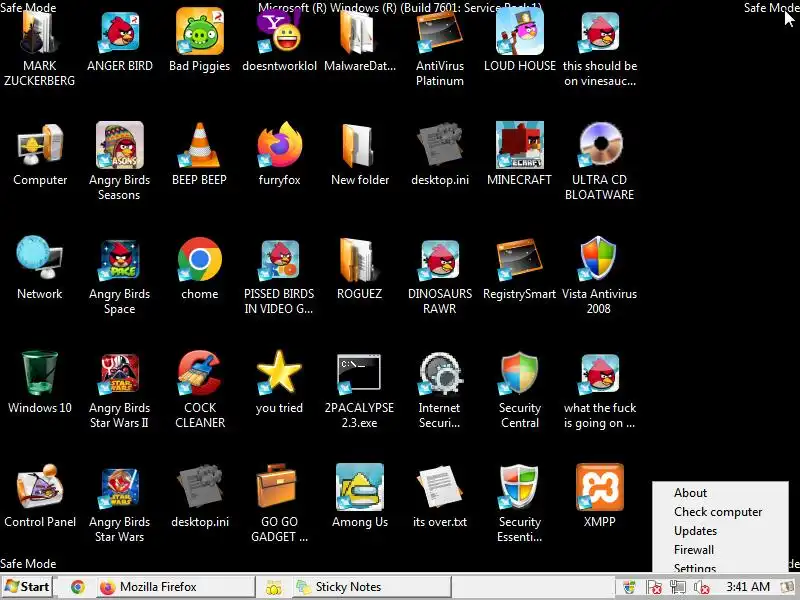Open the Computer desktop icon
Viewport: 800px width, 600px height.
[x=40, y=145]
